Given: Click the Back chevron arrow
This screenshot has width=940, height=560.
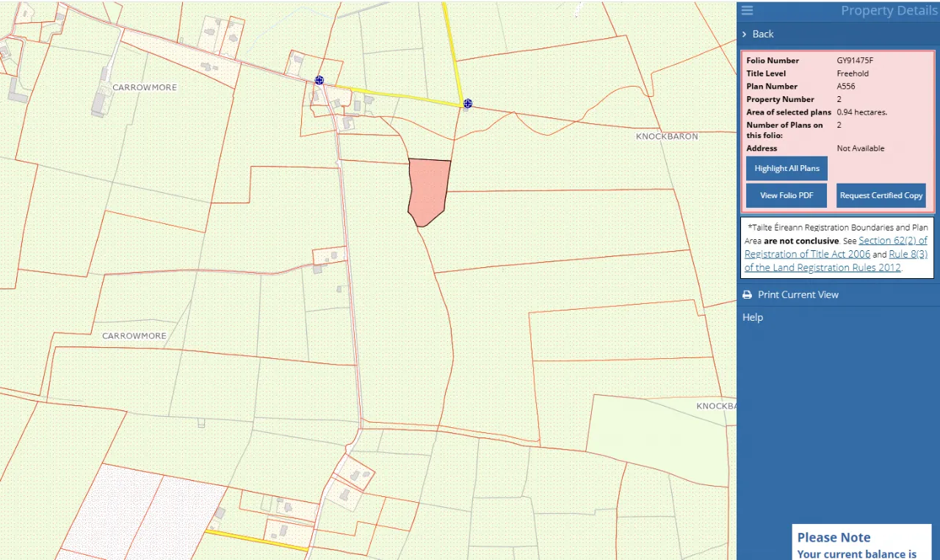Looking at the screenshot, I should coord(745,34).
